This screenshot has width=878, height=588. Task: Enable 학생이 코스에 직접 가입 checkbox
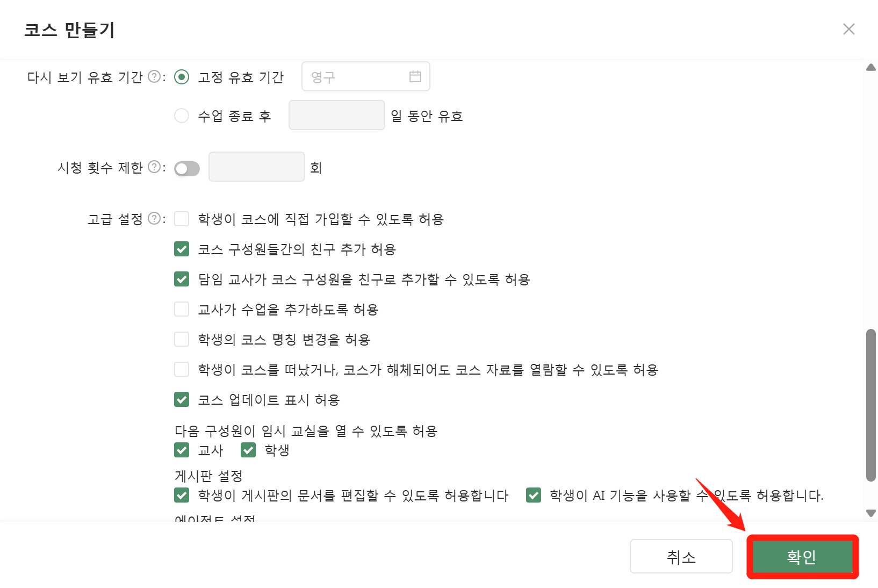coord(182,219)
